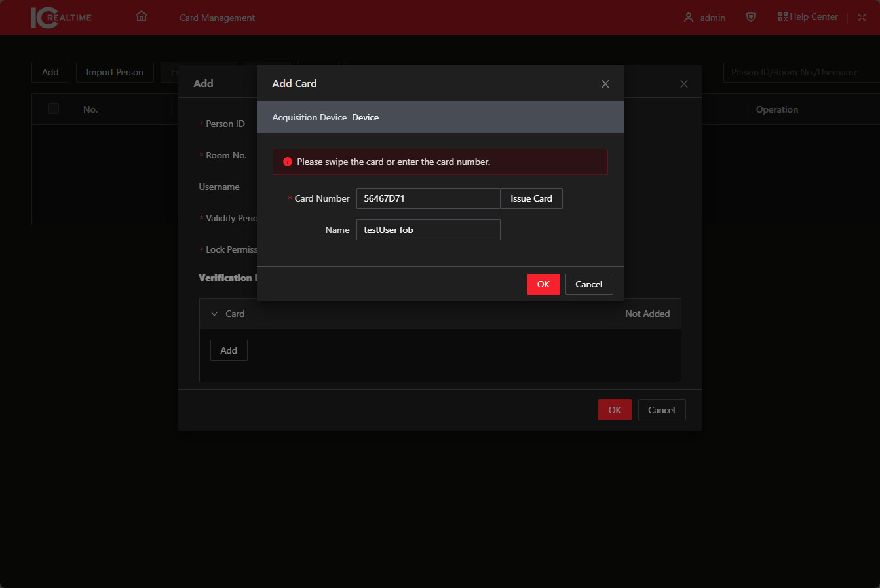Toggle fullscreen icon in top bar
Image resolution: width=880 pixels, height=588 pixels.
[862, 18]
